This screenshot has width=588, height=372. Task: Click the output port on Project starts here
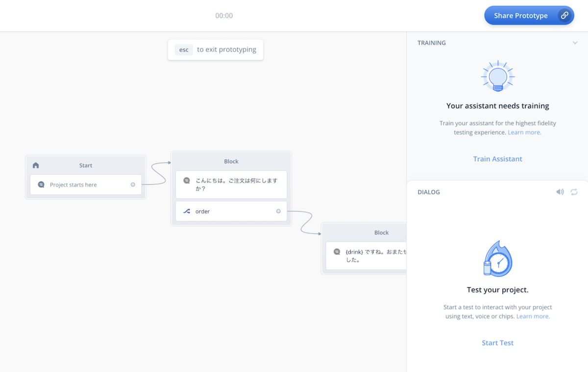click(133, 185)
